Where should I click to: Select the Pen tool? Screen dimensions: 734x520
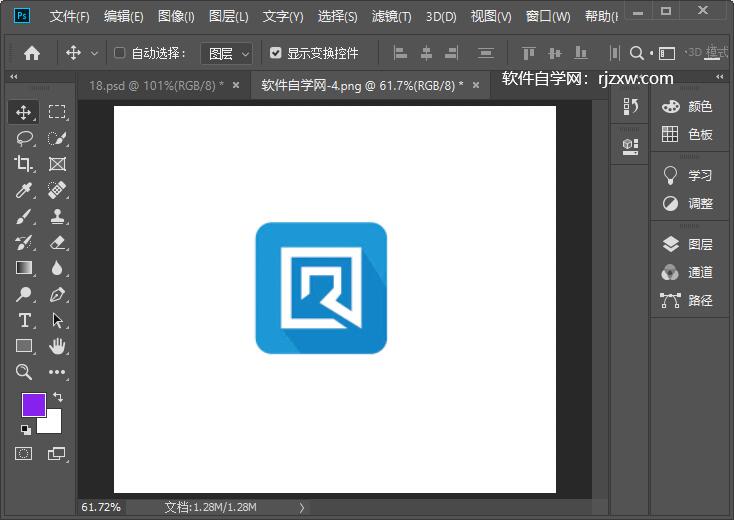[x=57, y=294]
